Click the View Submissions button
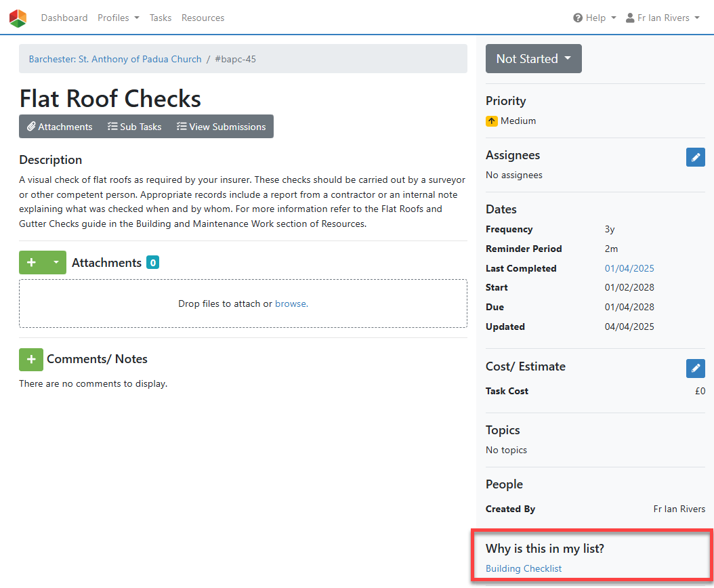The image size is (714, 588). (221, 127)
